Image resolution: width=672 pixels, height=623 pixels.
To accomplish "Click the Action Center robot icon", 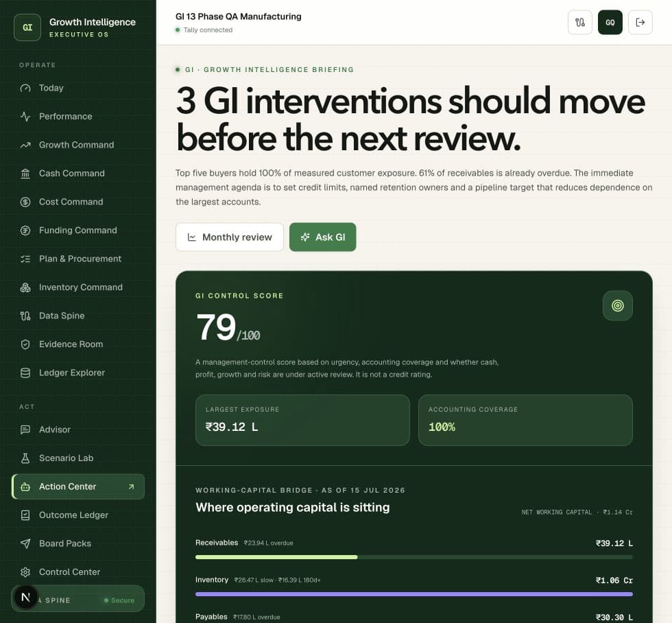I will (25, 486).
